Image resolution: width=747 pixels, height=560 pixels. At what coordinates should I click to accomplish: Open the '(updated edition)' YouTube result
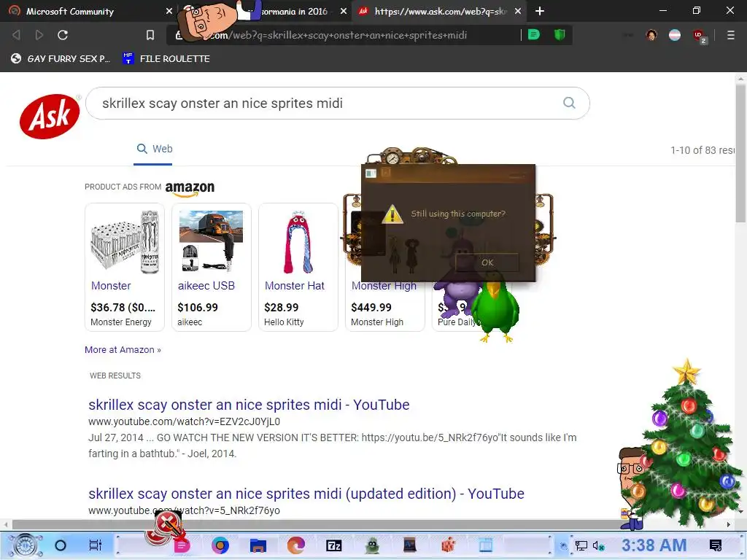(306, 494)
